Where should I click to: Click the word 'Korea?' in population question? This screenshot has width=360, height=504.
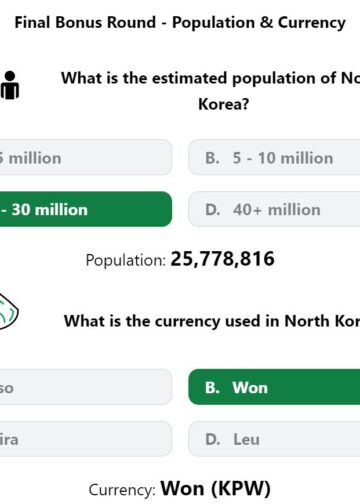pyautogui.click(x=224, y=104)
